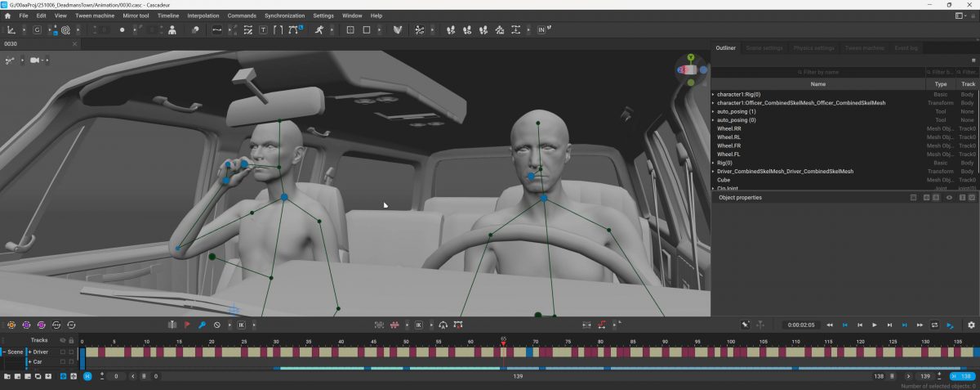Open the File menu

(23, 16)
